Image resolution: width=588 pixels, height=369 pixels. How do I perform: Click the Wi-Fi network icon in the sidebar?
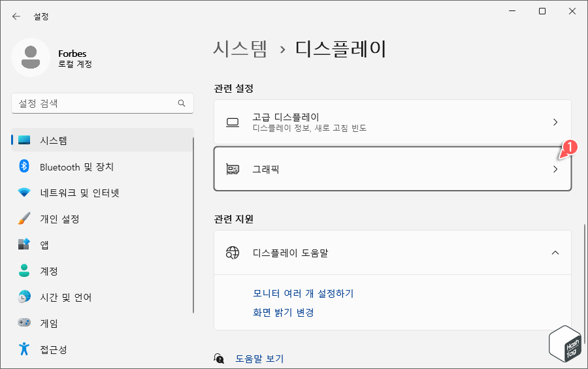click(24, 193)
